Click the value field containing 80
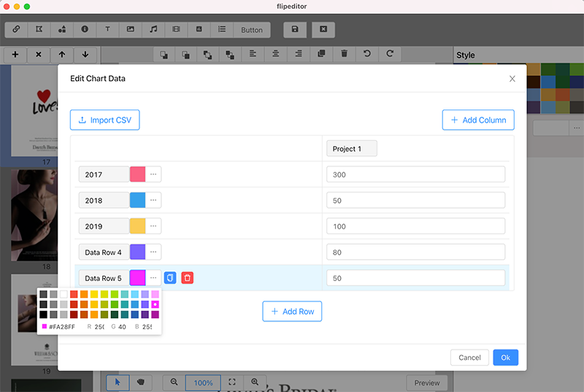The width and height of the screenshot is (584, 392). (x=415, y=252)
